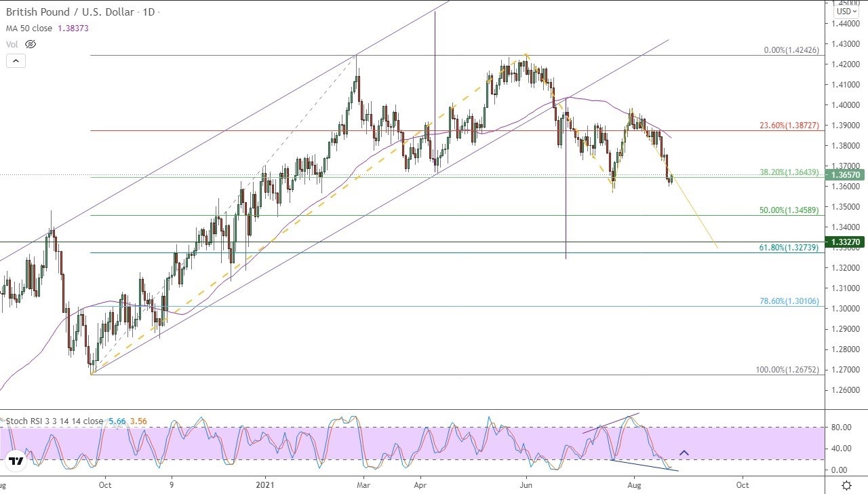Viewport: 868px width, 494px height.
Task: Click the Mar label on time axis
Action: coord(363,485)
